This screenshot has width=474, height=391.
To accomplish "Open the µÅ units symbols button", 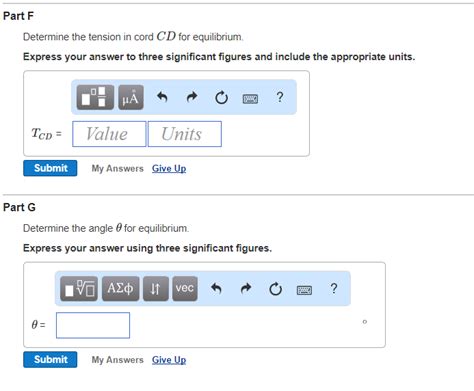I will (x=131, y=97).
